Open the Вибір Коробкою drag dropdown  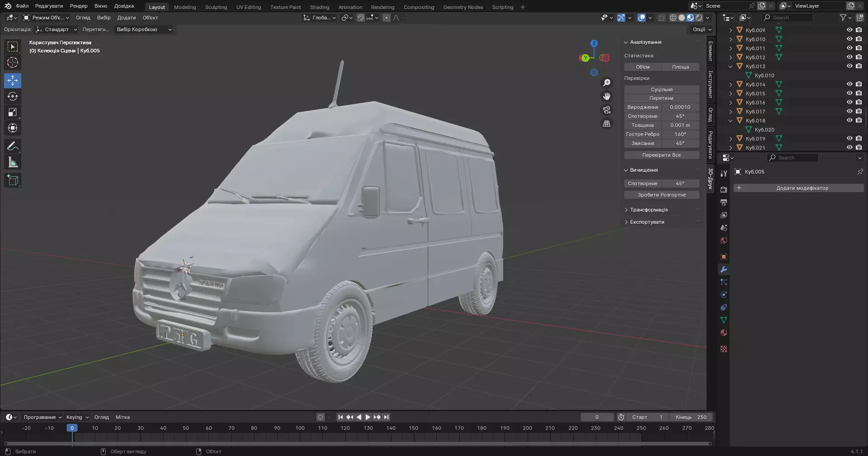pos(144,29)
